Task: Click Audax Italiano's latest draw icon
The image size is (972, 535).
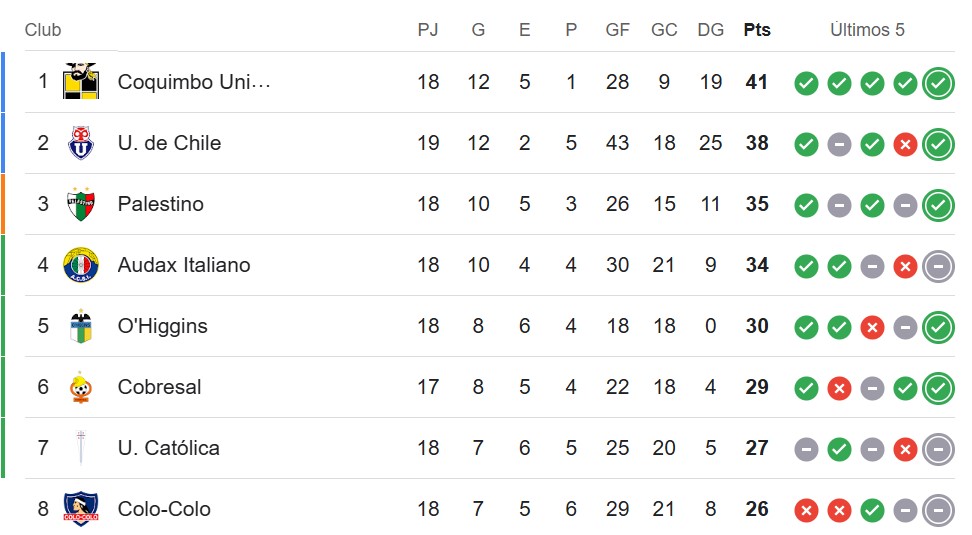Action: [x=938, y=266]
